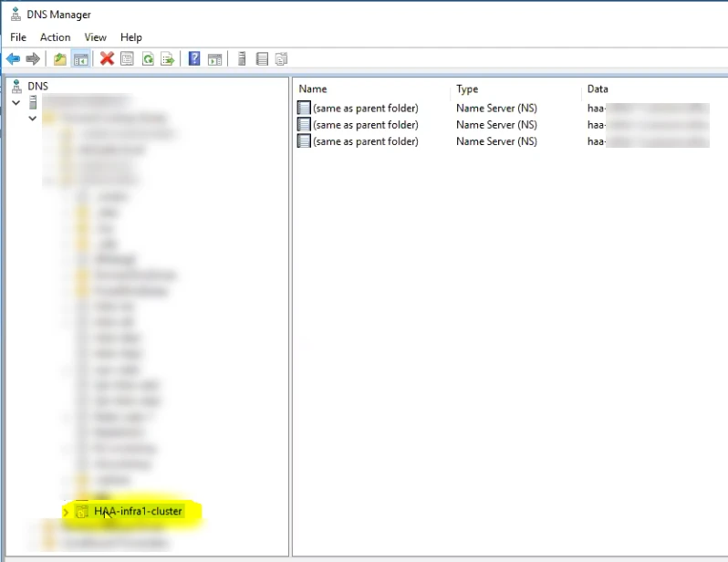Screen dimensions: 728x562
Task: Click the red X Delete button
Action: click(x=107, y=59)
